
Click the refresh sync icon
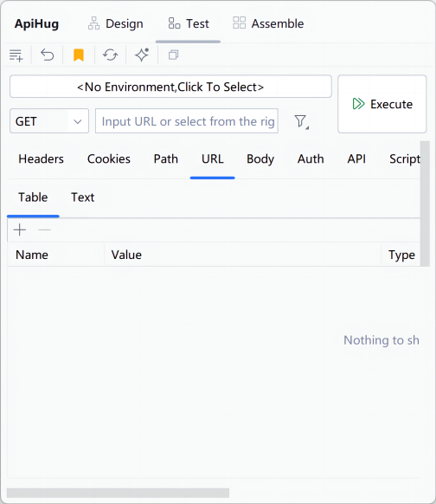tap(110, 55)
